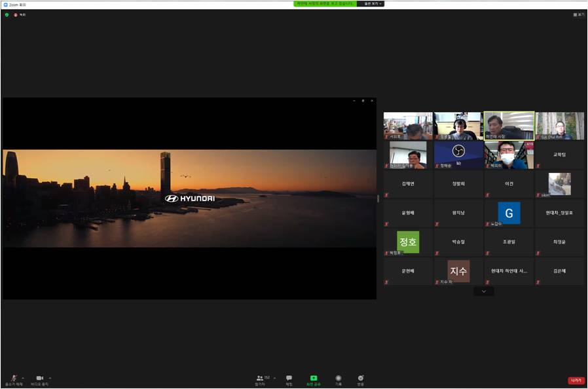Show the next page of participants with the down chevron
Screen dimensions: 588x389
tap(484, 291)
